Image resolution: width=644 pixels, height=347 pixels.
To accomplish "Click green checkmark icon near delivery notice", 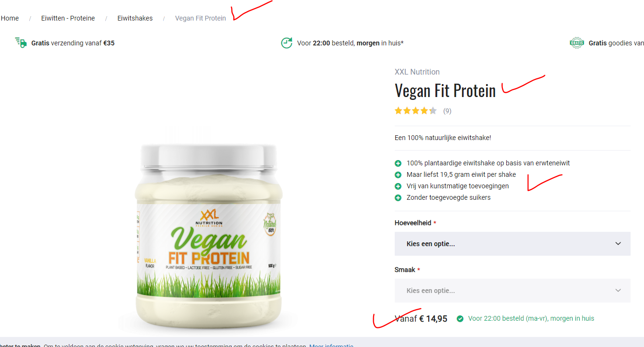I will point(460,318).
